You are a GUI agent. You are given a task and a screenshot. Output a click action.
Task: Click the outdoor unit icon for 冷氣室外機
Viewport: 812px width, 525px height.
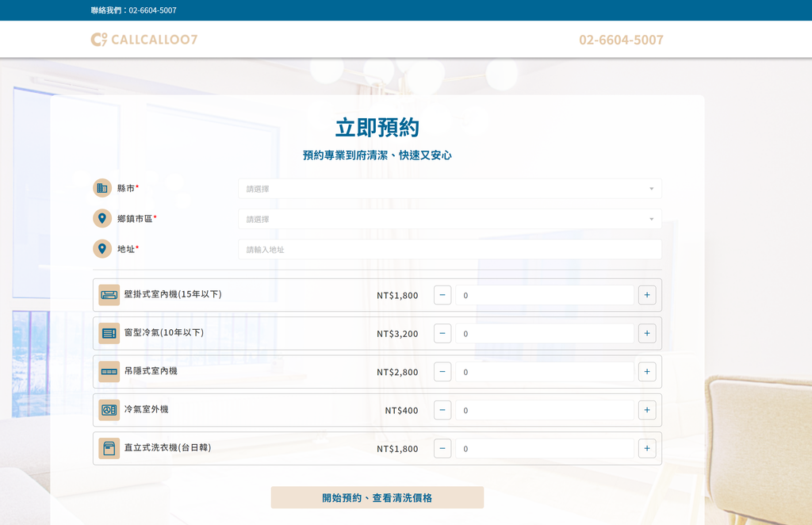(x=109, y=410)
